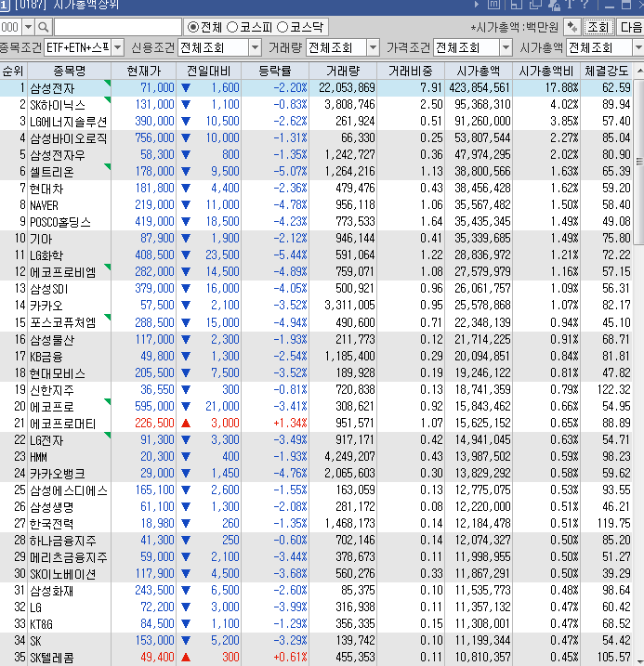Select the SK하이닉스 stock name
This screenshot has height=666, width=644.
point(58,105)
